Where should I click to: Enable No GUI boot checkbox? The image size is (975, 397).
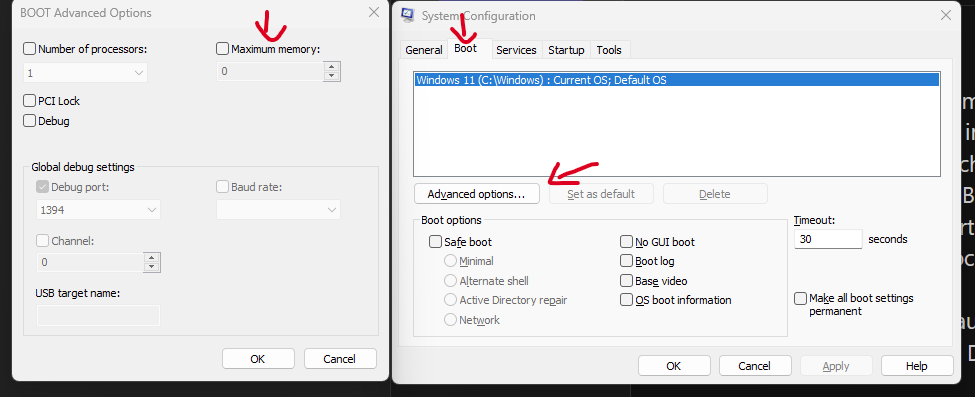626,242
